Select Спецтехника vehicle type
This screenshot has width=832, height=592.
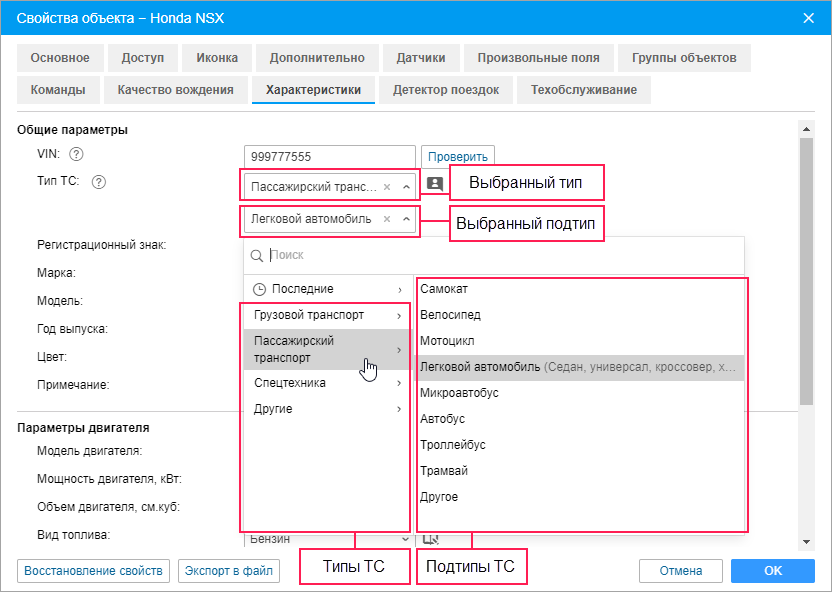click(327, 383)
